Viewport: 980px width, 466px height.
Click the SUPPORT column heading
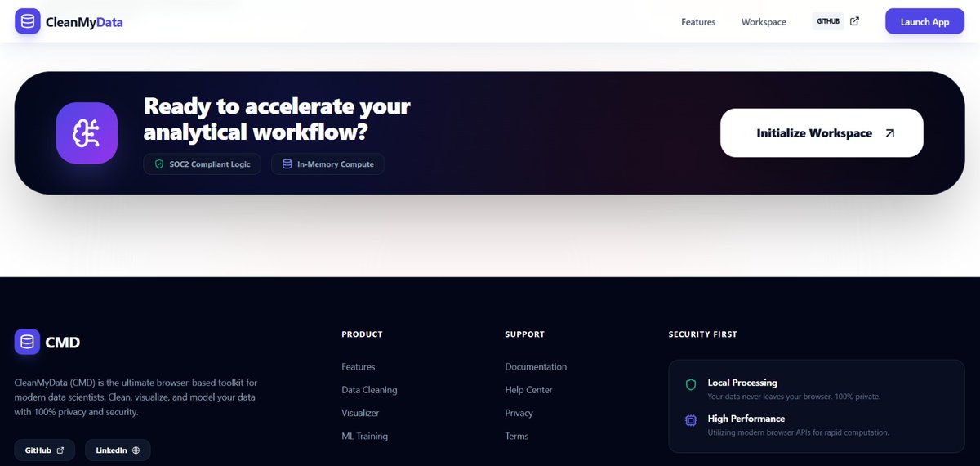[x=524, y=334]
